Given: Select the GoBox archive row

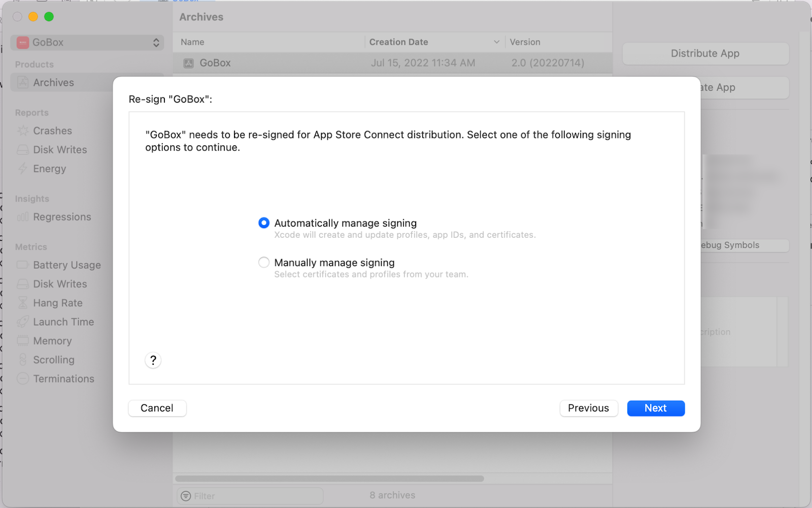Looking at the screenshot, I should click(393, 63).
